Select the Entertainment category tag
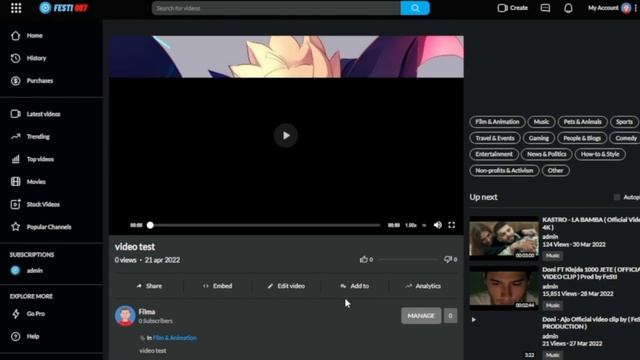The image size is (640, 360). click(x=494, y=154)
